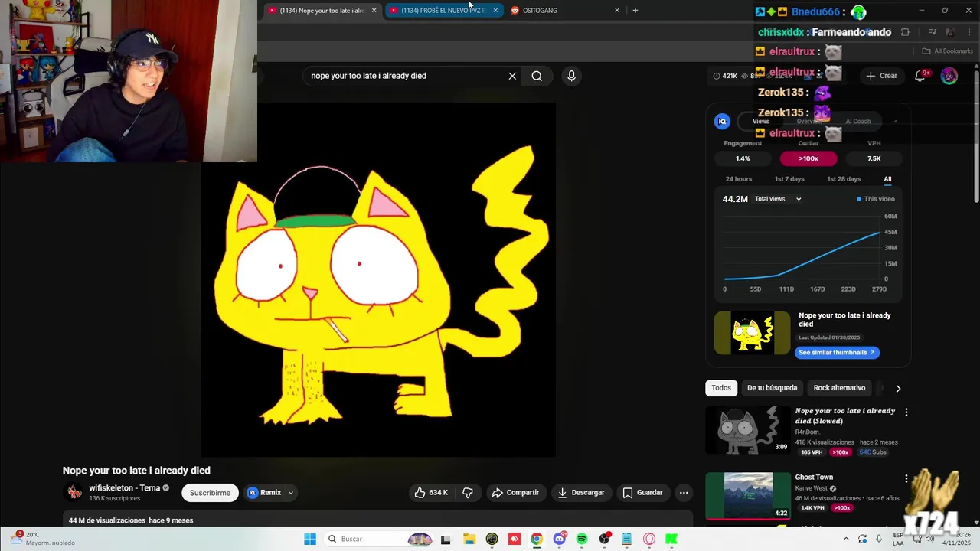Open Opera browser from taskbar
This screenshot has height=551, width=980.
[649, 539]
